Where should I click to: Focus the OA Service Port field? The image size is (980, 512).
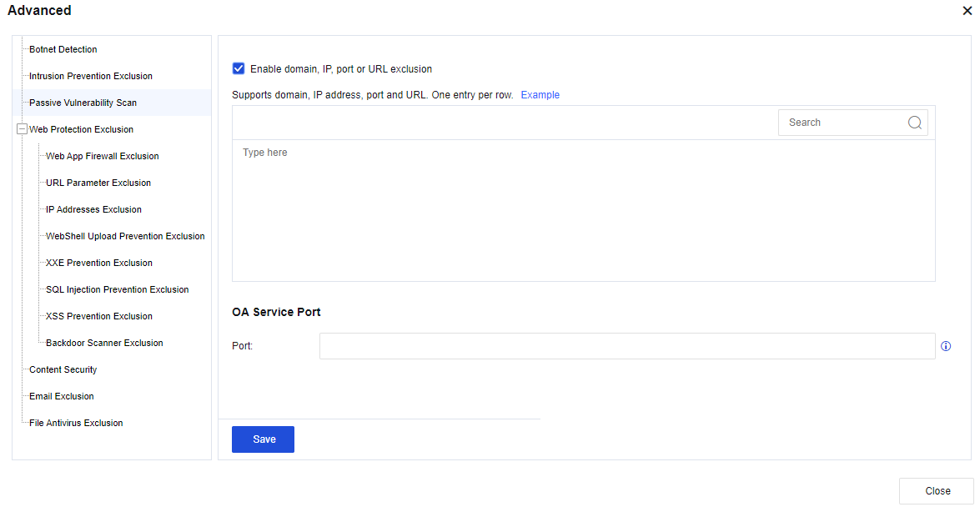pos(626,346)
